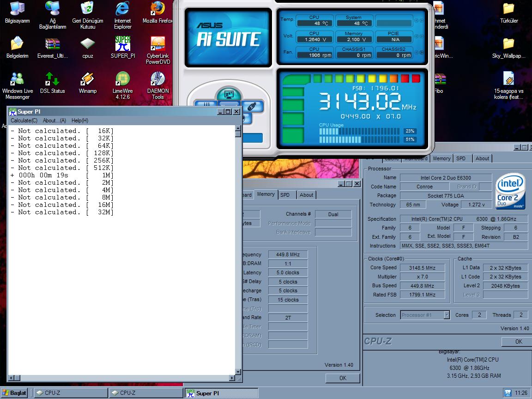
Task: Click the 11:26 taskbar clock
Action: [x=521, y=393]
